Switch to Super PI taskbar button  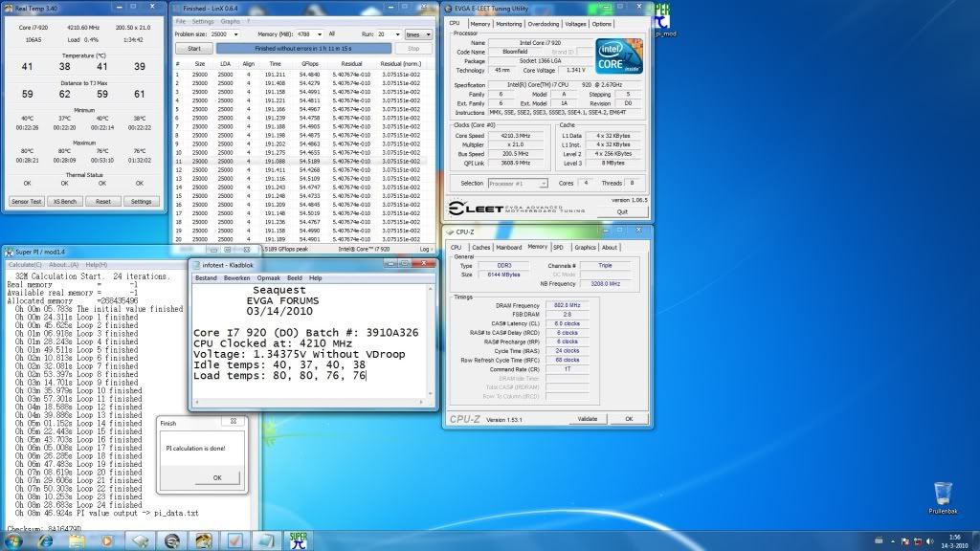click(298, 540)
